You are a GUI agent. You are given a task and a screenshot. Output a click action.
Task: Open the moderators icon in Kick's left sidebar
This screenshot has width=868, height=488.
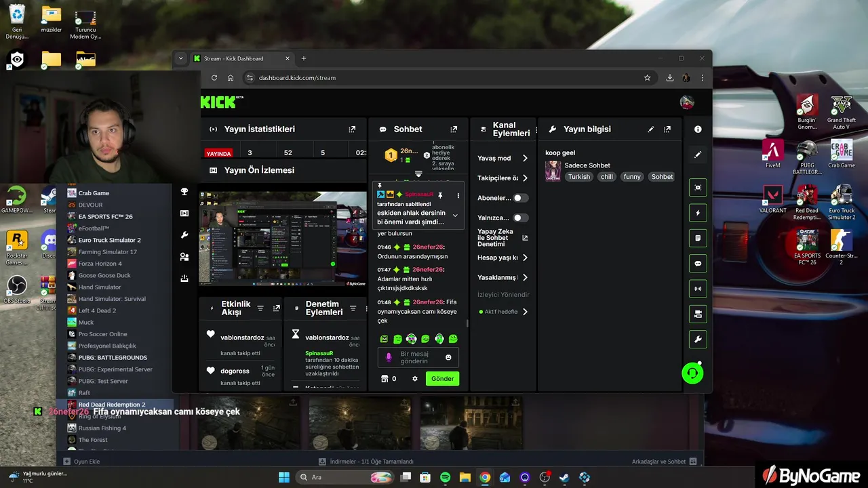(x=184, y=257)
